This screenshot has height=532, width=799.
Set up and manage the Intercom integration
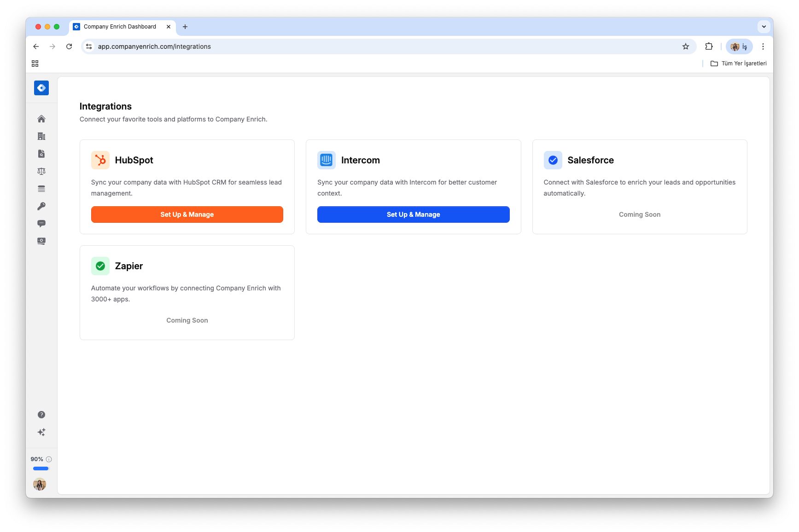414,214
